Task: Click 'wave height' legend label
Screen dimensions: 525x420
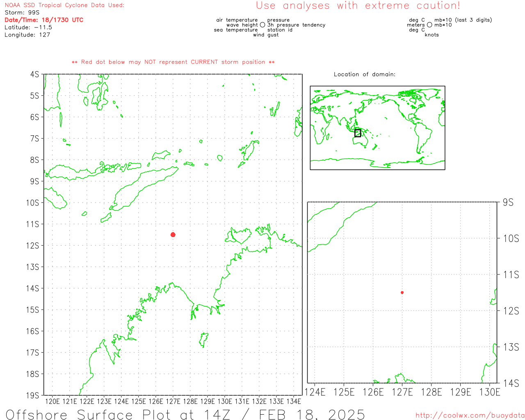Action: 242,25
